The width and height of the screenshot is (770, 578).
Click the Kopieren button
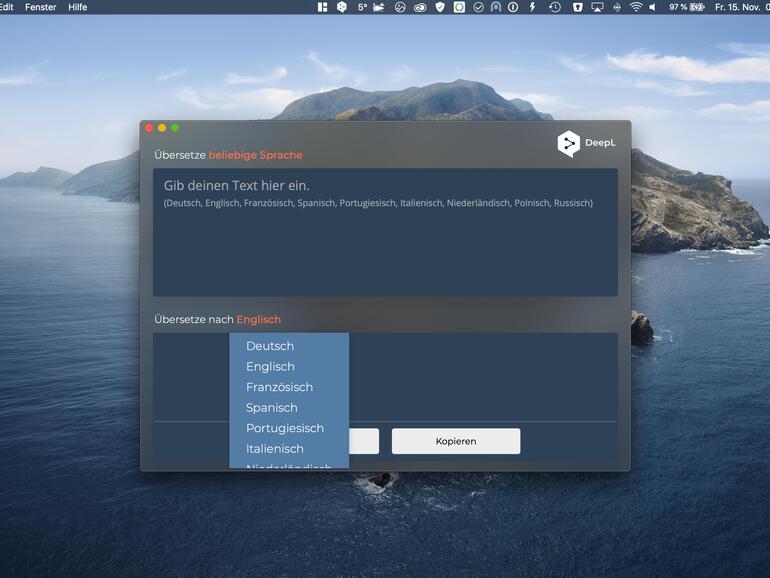[456, 441]
